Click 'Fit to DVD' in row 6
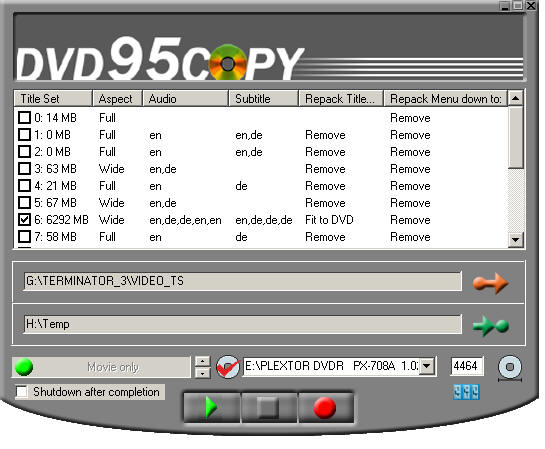This screenshot has height=449, width=545. click(x=329, y=220)
